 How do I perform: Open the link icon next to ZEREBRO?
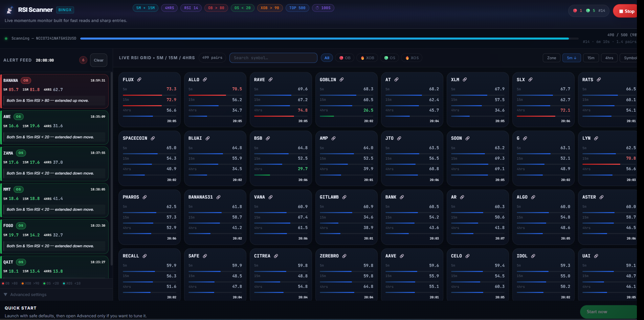tap(344, 256)
